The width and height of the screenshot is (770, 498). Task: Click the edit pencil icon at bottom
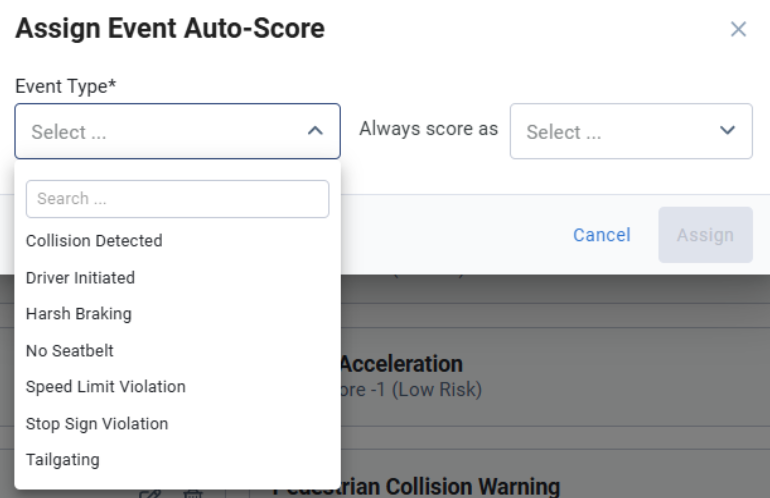point(151,494)
